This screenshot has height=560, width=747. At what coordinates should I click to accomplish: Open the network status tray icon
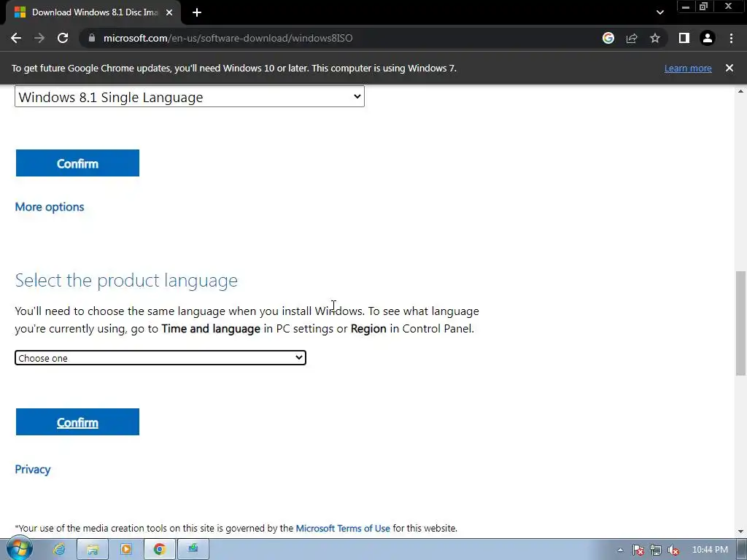656,550
